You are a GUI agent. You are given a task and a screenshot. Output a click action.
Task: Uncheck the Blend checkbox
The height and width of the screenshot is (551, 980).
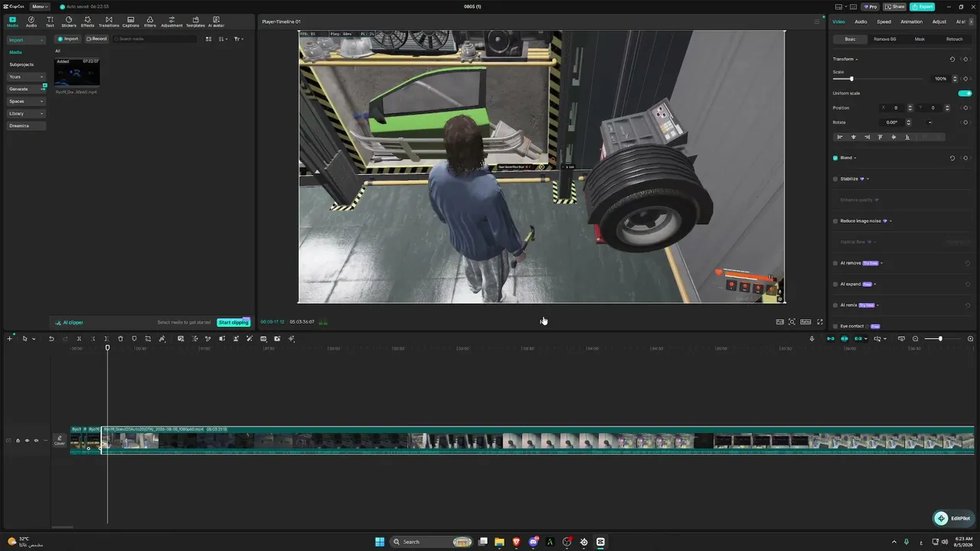point(835,158)
